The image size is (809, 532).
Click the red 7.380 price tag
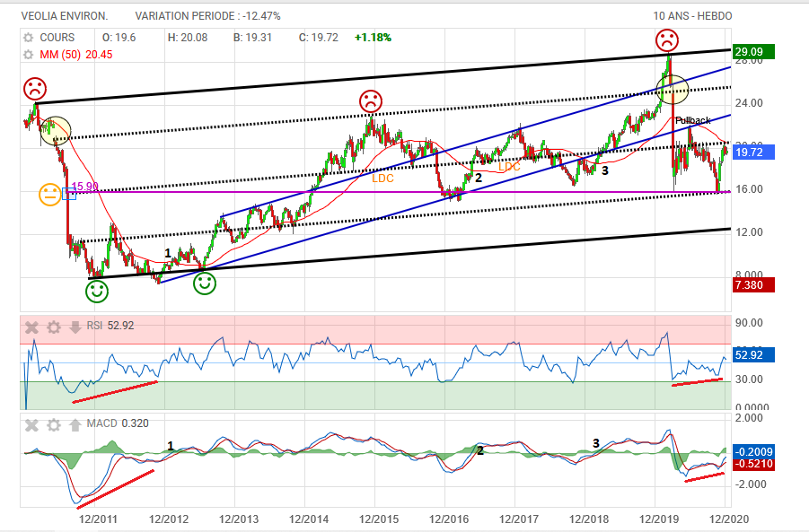[x=754, y=285]
